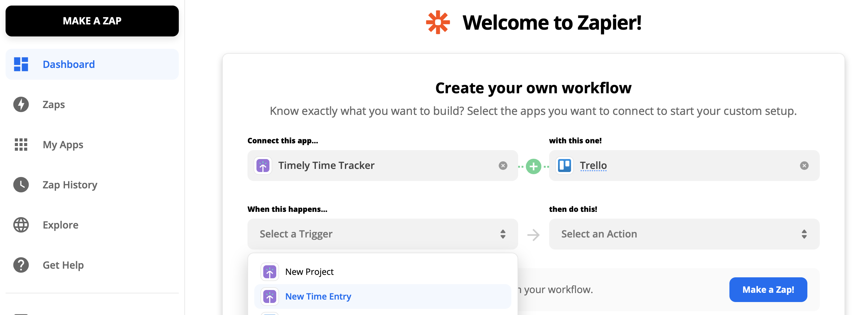Clear the Timely Time Tracker app selection

[503, 166]
